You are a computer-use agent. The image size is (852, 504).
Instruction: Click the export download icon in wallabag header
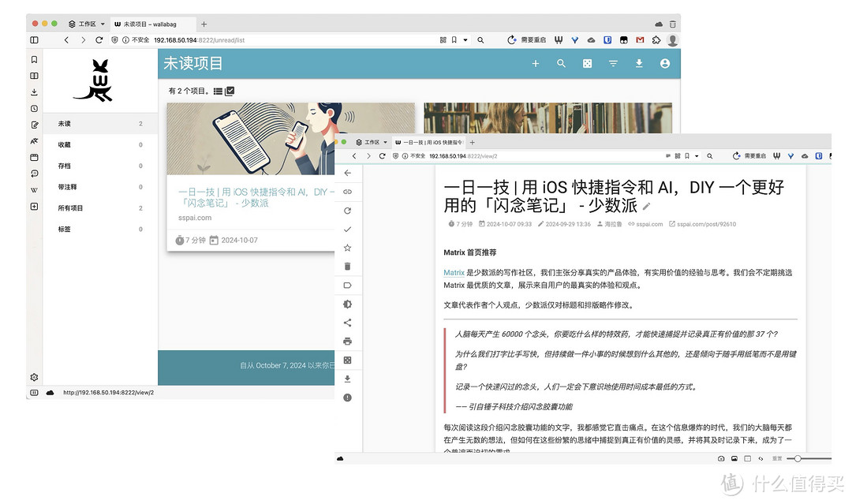pos(639,64)
